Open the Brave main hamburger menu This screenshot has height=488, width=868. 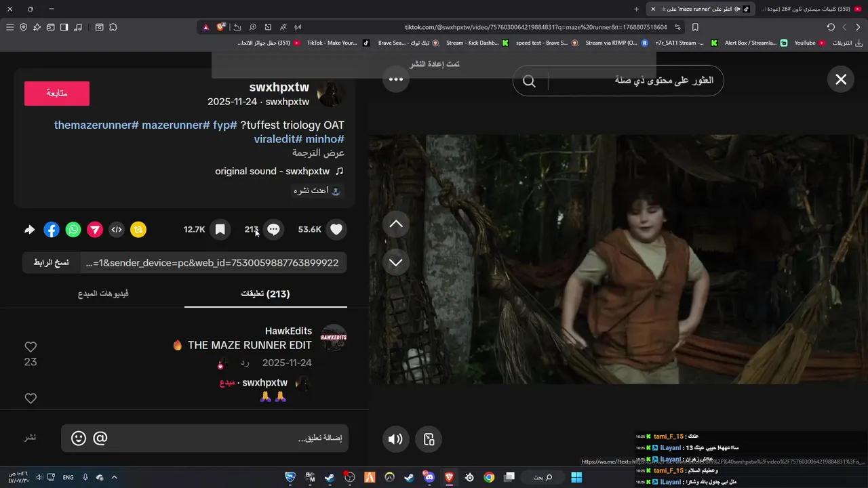9,27
